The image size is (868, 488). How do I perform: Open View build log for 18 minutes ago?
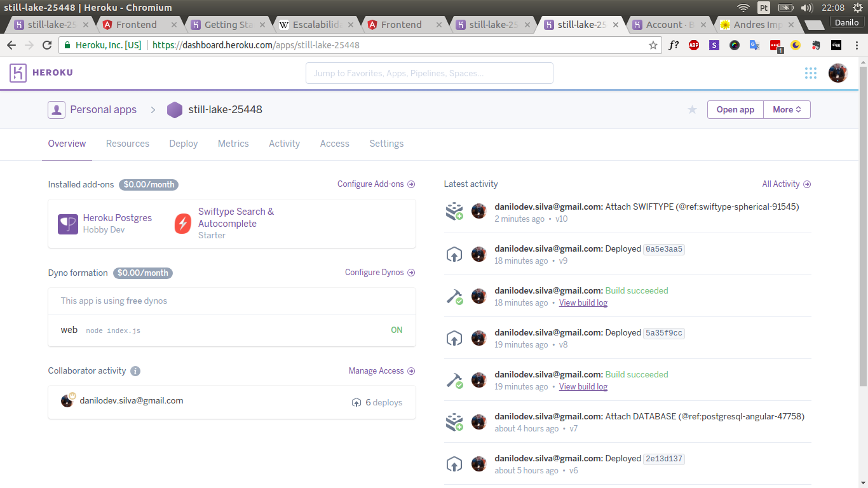[583, 303]
